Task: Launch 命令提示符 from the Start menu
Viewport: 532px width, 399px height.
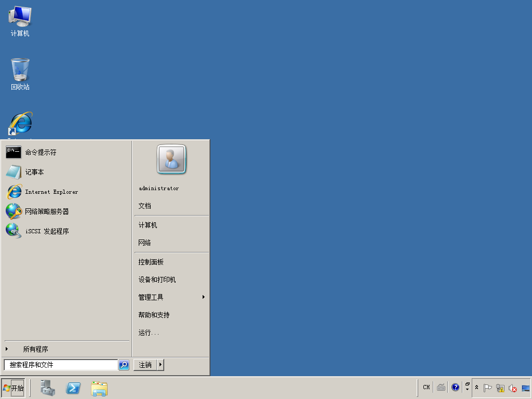Action: 66,152
